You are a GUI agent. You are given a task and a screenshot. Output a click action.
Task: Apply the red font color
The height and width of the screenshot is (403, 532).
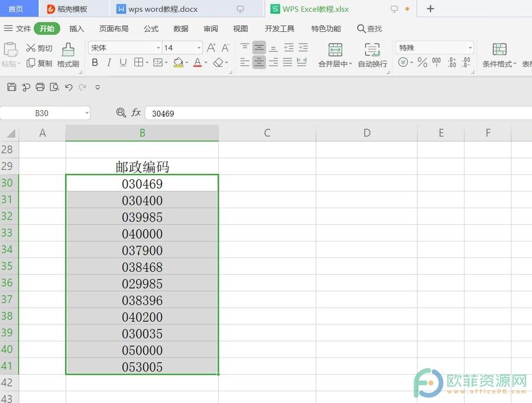point(197,63)
